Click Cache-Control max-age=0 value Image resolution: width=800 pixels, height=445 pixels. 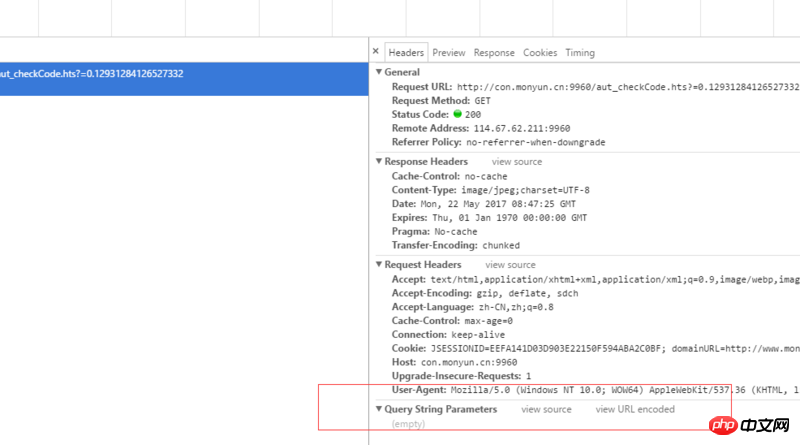click(489, 321)
